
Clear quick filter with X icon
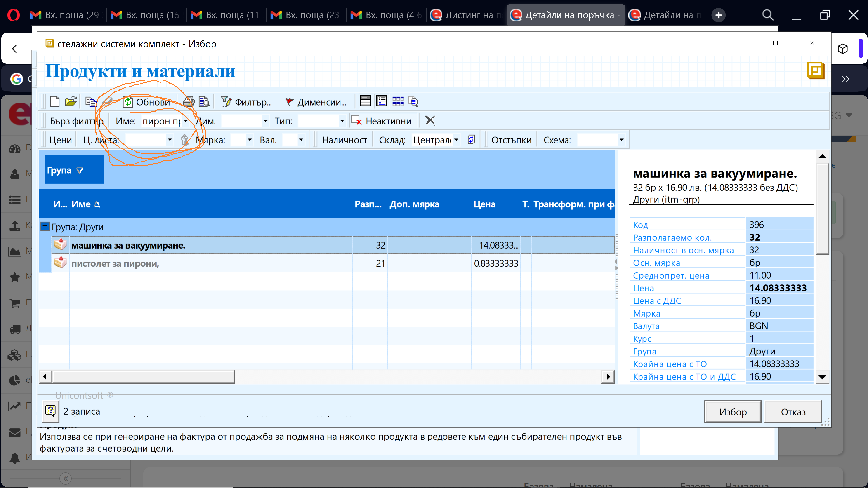[430, 120]
